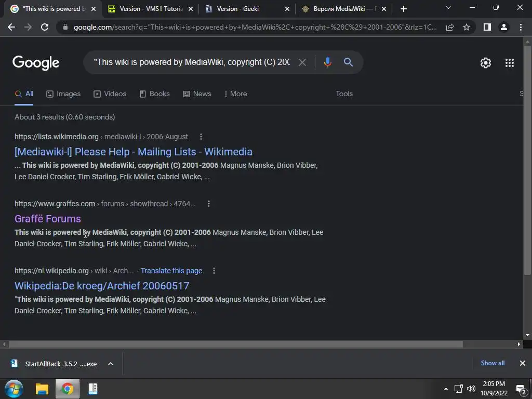Image resolution: width=532 pixels, height=399 pixels.
Task: Switch to News results
Action: [x=197, y=94]
